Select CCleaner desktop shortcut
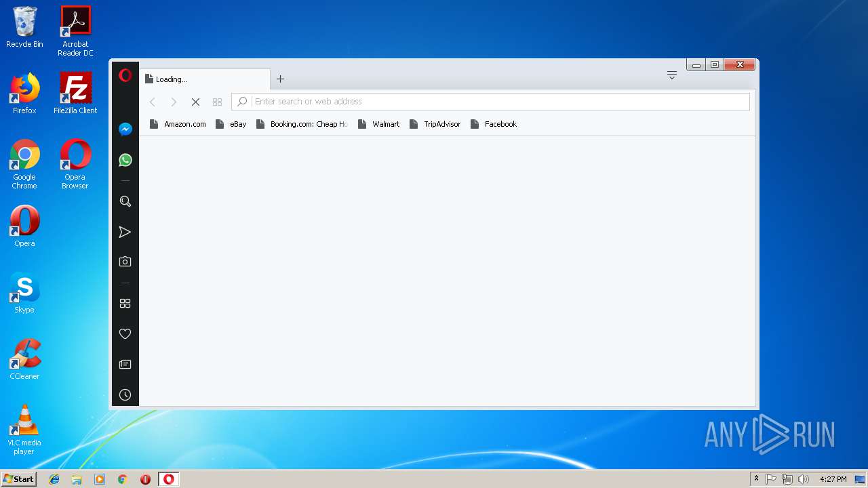This screenshot has width=868, height=488. tap(24, 359)
